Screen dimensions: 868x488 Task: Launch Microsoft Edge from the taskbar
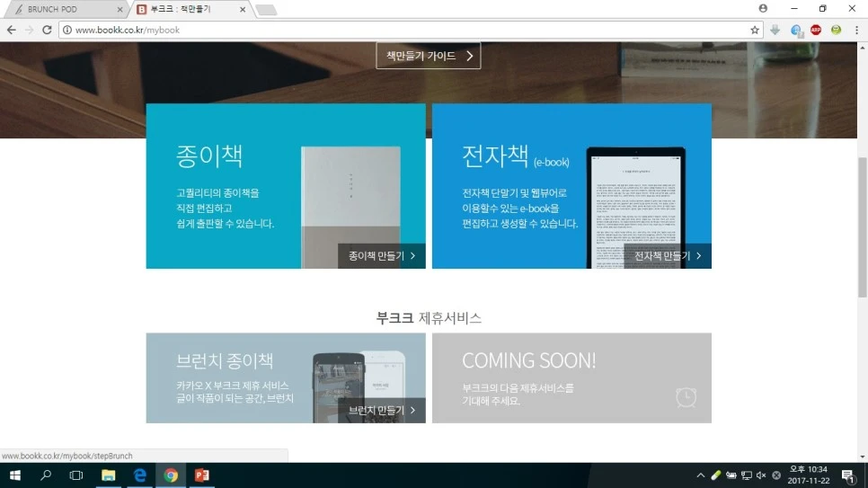139,475
